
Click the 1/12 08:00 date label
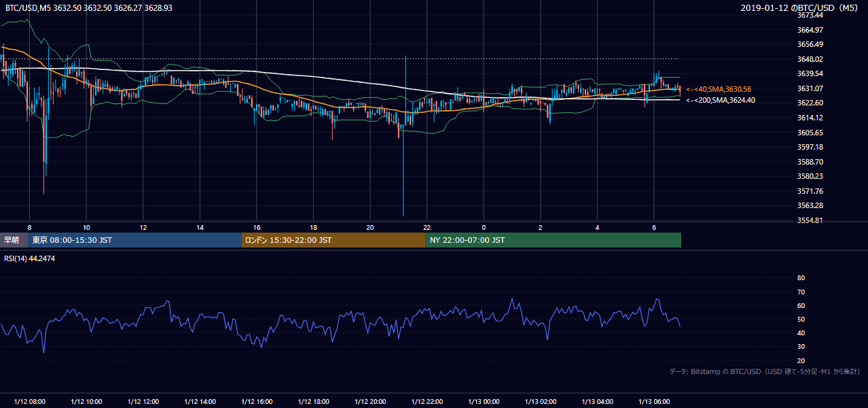(29, 401)
